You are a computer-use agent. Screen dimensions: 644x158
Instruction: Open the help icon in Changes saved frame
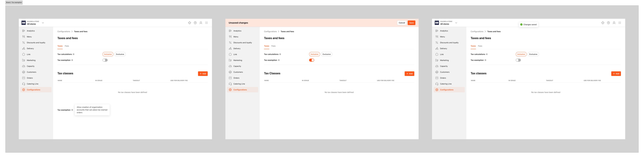tap(608, 23)
